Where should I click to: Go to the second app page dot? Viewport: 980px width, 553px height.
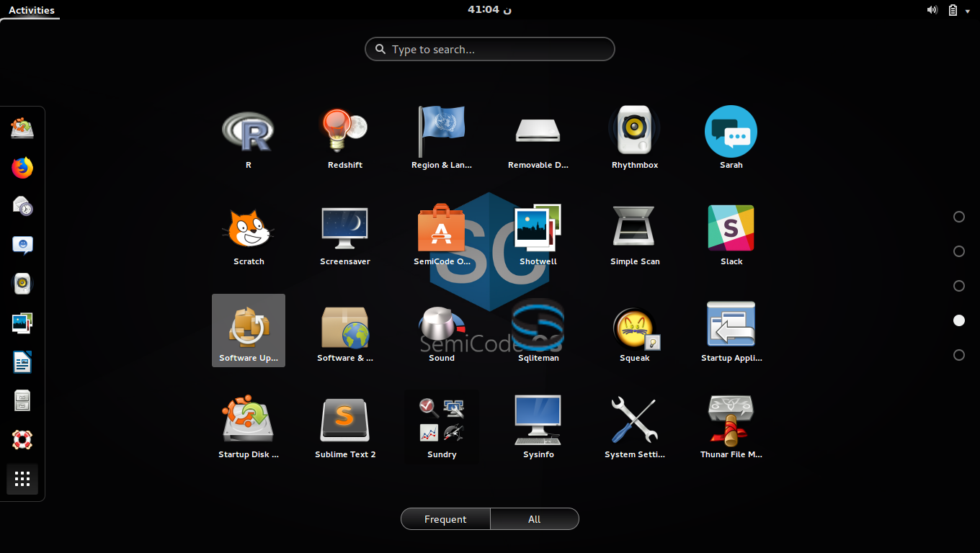(x=959, y=251)
